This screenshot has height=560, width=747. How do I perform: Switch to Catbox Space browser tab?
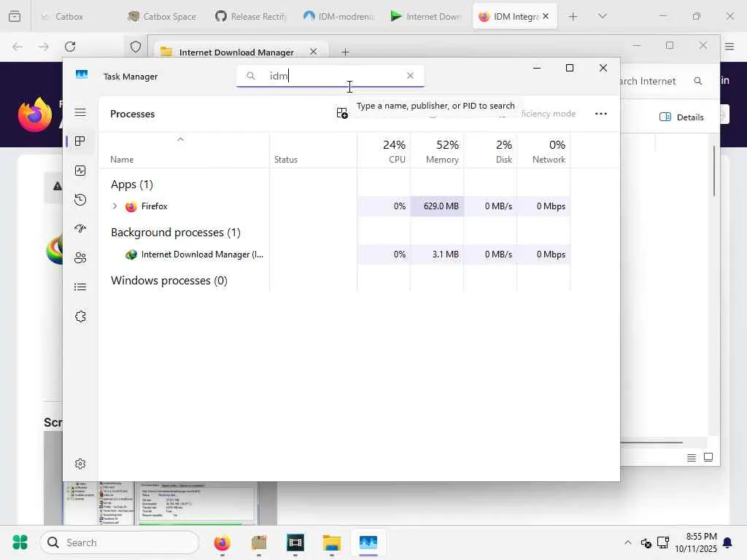[162, 16]
